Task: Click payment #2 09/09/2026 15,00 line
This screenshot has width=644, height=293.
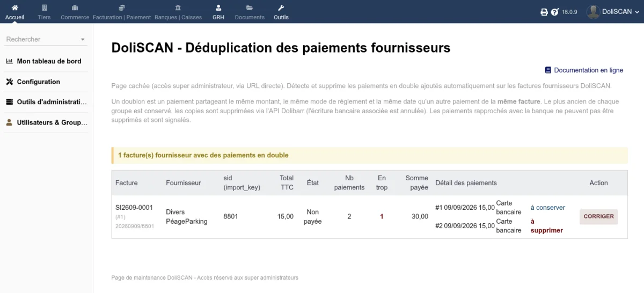Action: tap(465, 226)
